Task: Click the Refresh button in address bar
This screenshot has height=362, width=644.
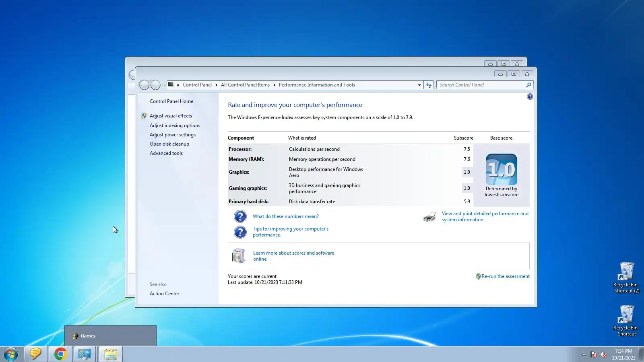Action: 429,85
